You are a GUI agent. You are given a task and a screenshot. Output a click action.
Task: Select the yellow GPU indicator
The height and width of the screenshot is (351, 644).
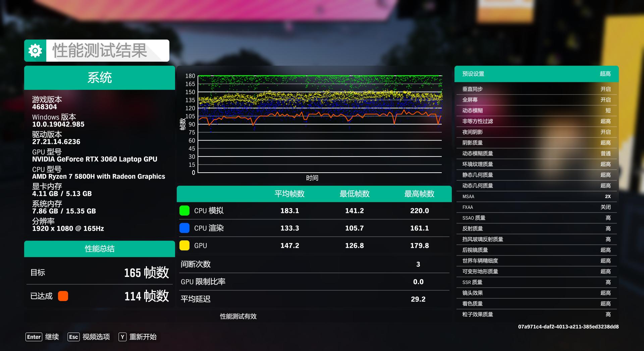click(x=185, y=245)
